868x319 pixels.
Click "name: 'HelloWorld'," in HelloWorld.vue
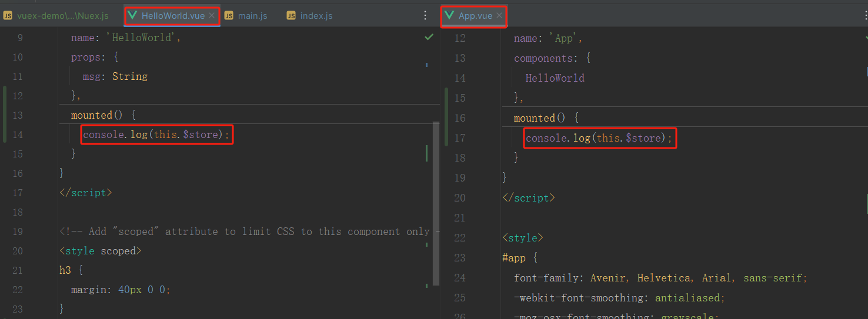point(126,38)
